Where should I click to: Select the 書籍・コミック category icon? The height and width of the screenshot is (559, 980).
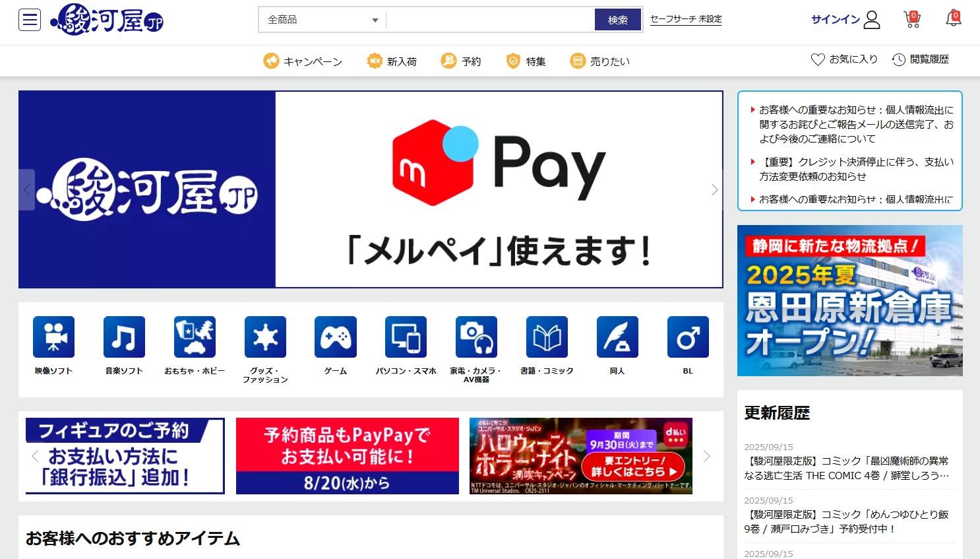pyautogui.click(x=547, y=337)
